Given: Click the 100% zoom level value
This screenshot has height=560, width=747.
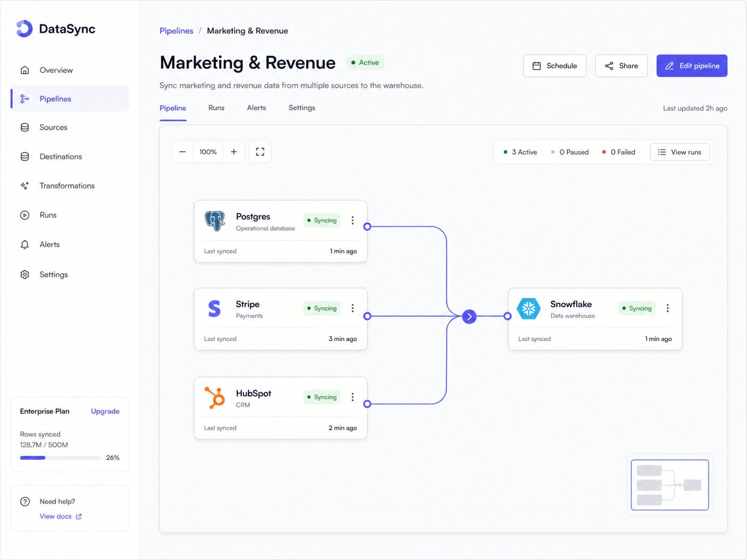Looking at the screenshot, I should 208,152.
